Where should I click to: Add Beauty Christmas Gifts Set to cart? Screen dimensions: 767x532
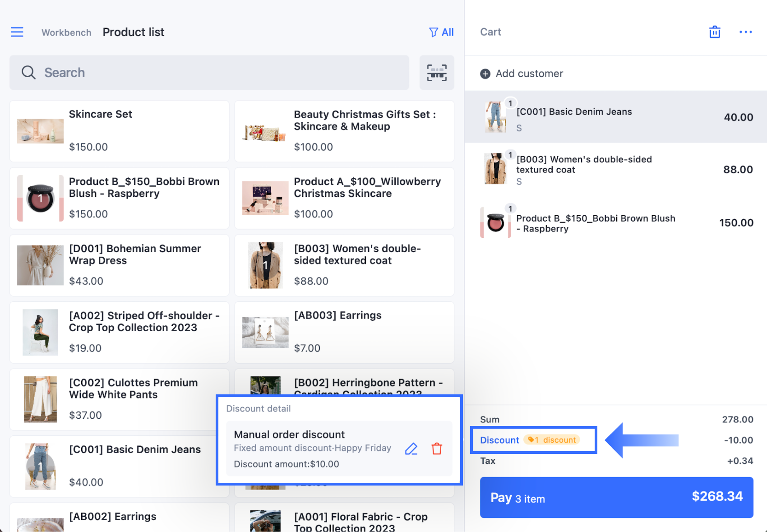tap(344, 131)
